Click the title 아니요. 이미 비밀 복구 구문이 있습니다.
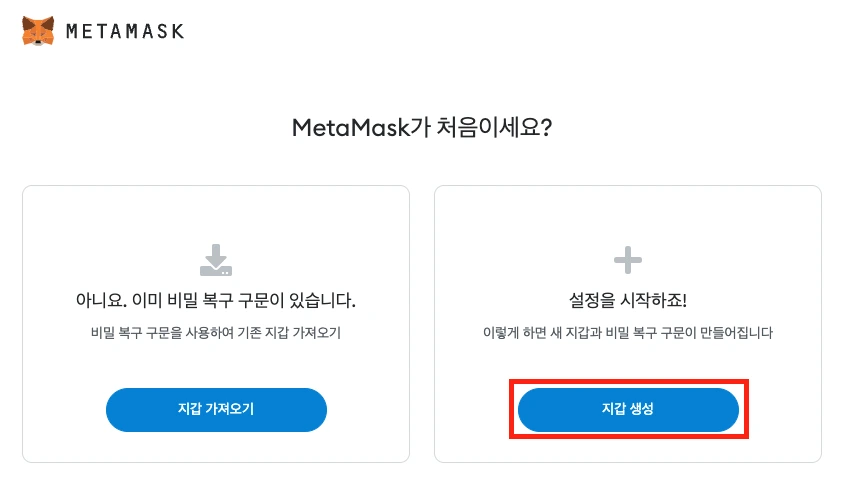This screenshot has height=481, width=849. click(216, 300)
